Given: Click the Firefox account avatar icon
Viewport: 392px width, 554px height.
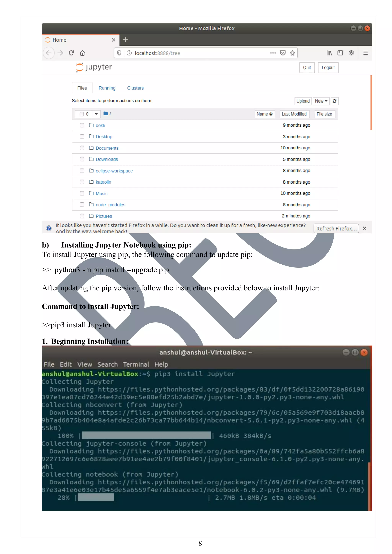Looking at the screenshot, I should point(351,53).
